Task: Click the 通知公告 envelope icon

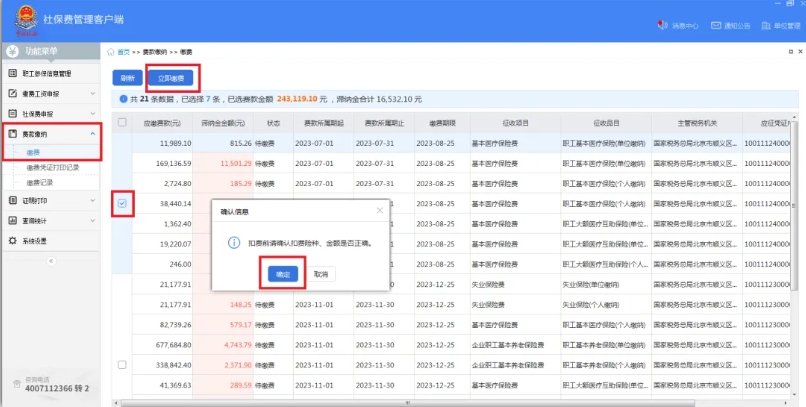Action: tap(714, 25)
